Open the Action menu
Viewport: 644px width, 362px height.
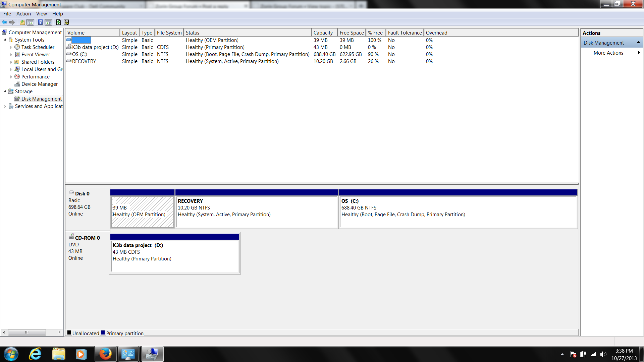23,14
